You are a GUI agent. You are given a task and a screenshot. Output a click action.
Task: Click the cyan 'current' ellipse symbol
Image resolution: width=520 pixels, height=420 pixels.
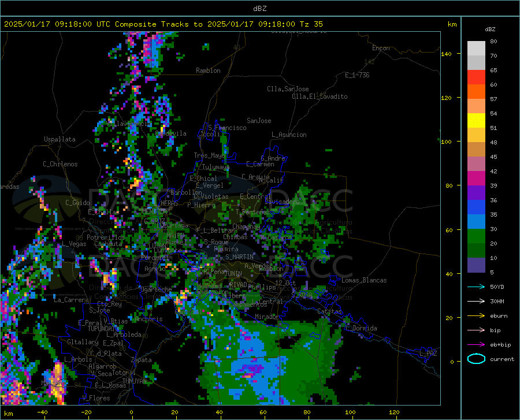click(x=476, y=359)
